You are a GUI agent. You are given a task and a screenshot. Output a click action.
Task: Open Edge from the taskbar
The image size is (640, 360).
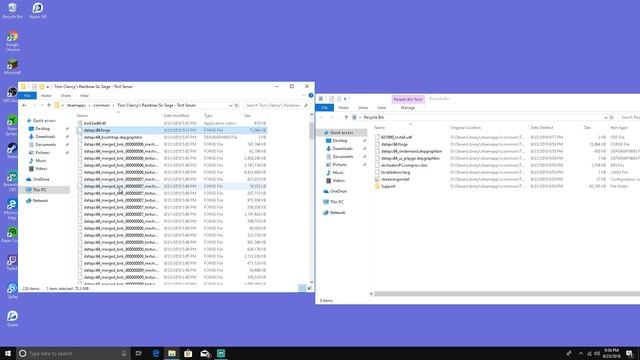(156, 353)
